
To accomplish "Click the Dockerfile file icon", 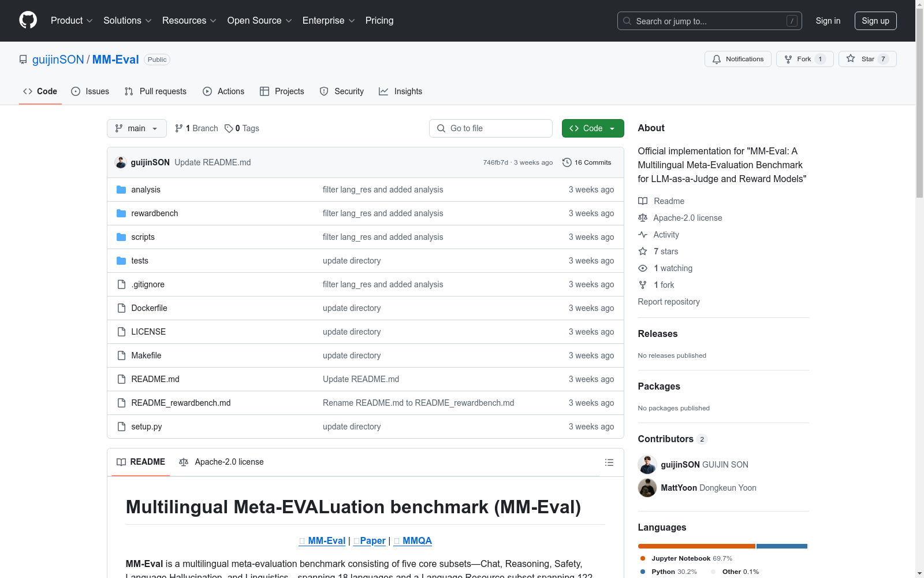I will pos(121,308).
